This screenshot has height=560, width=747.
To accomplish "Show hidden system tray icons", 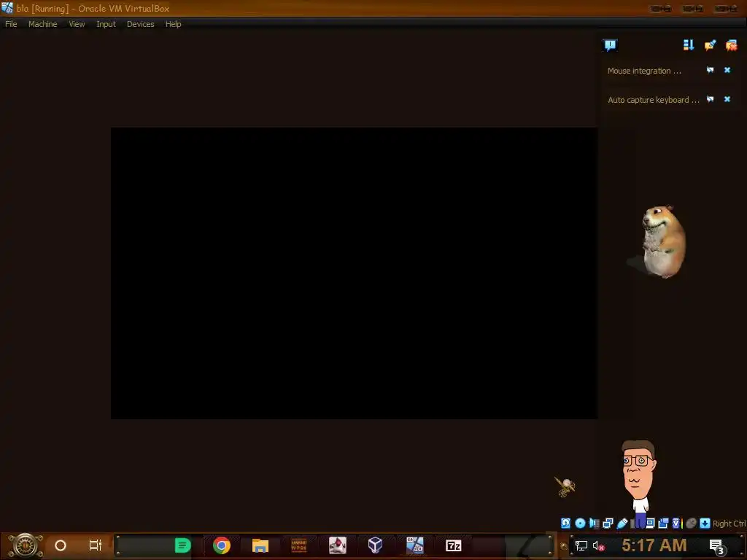I will tap(564, 545).
